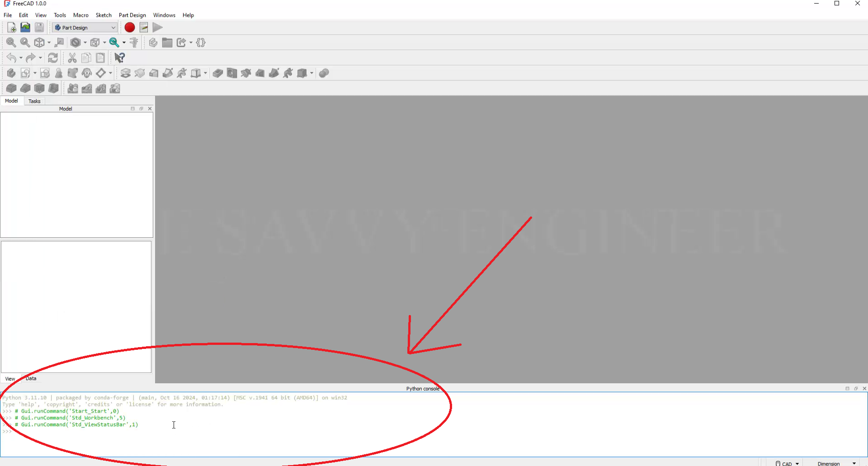Refresh the document with recompute icon

(x=53, y=58)
